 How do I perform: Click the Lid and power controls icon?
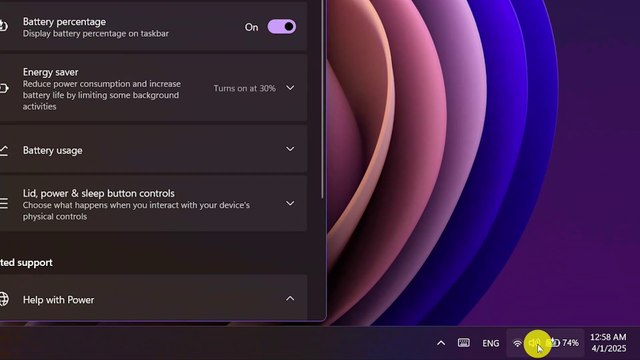(4, 203)
